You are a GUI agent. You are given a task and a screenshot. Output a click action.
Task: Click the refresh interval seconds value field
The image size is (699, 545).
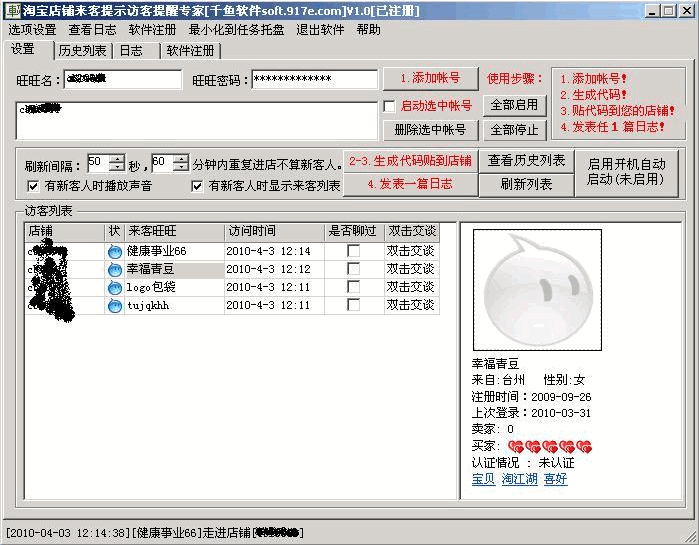pyautogui.click(x=99, y=163)
